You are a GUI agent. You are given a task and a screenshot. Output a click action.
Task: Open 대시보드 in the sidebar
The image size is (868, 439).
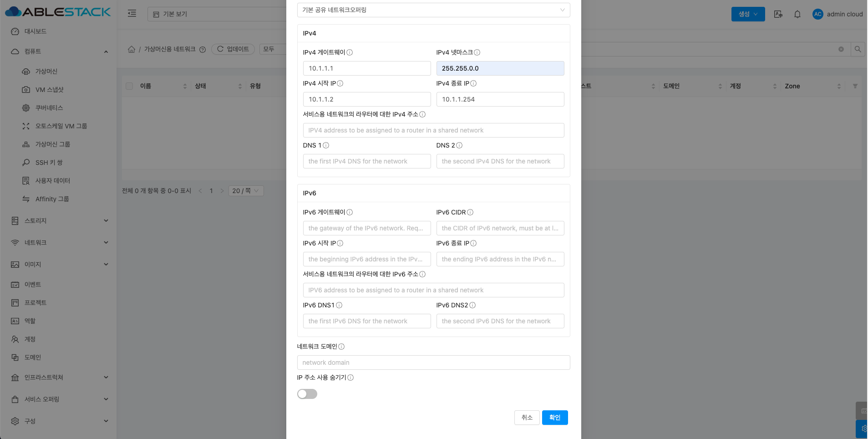click(x=36, y=31)
